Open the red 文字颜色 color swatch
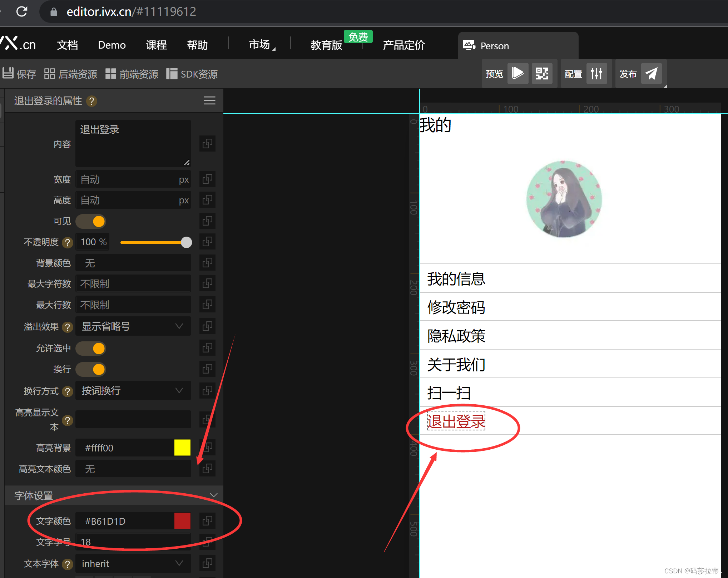 (x=182, y=521)
